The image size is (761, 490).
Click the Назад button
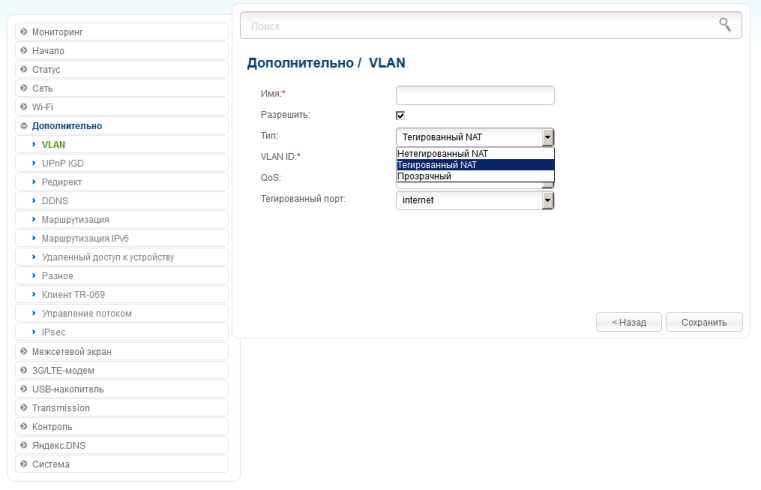coord(629,322)
